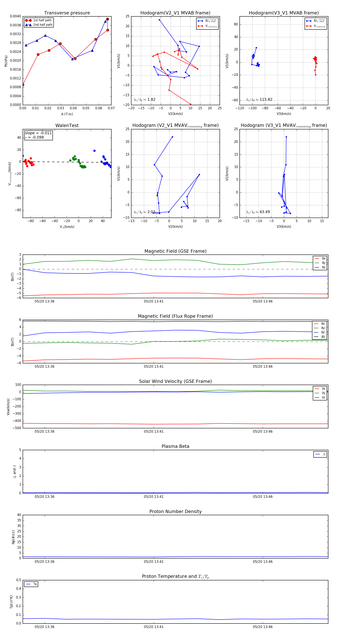This screenshot has height=644, width=351.
Task: Click the λ1/λ3 ≈ 115.82 annotation
Action: click(259, 100)
